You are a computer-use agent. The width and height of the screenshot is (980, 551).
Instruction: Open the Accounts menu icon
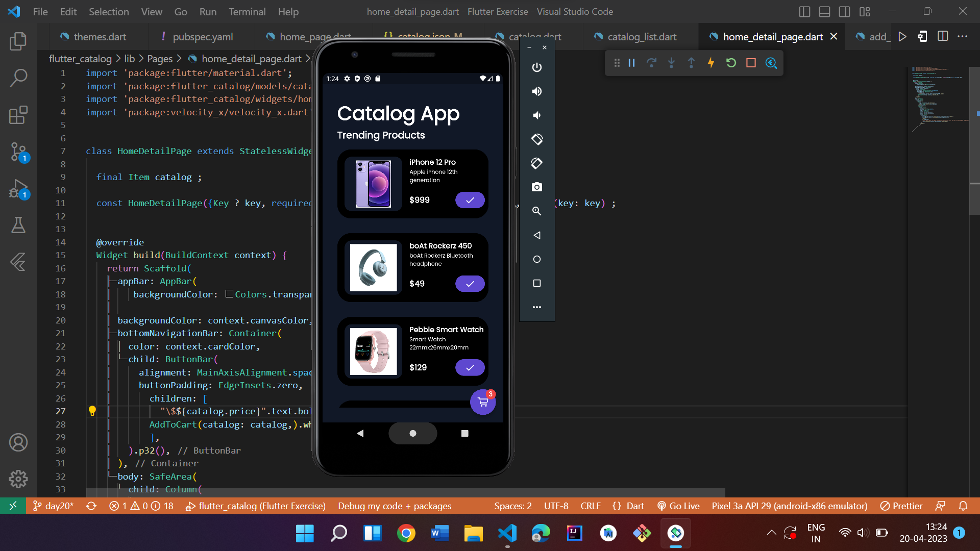[18, 442]
